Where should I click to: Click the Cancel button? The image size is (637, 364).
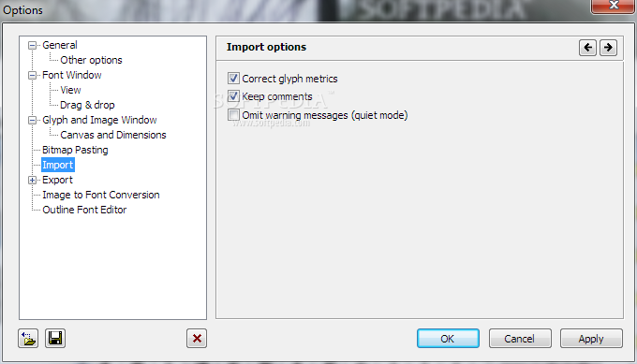[520, 339]
